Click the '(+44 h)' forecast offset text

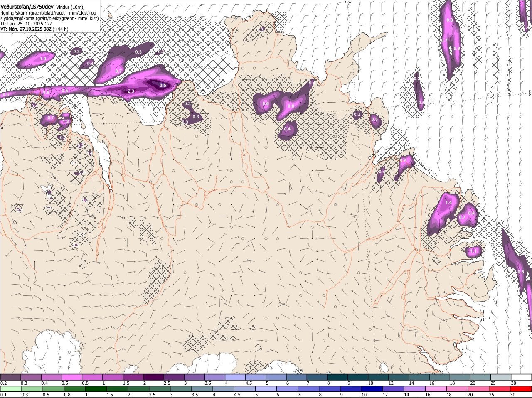click(x=61, y=29)
